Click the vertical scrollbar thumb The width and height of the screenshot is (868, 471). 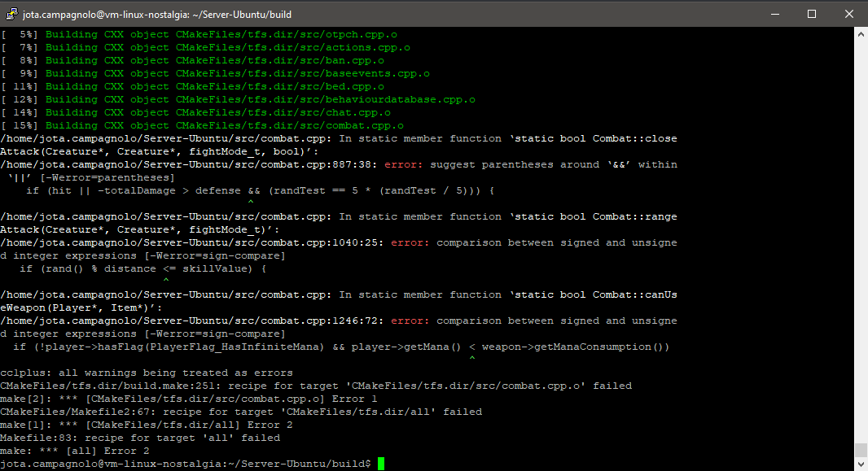click(861, 449)
